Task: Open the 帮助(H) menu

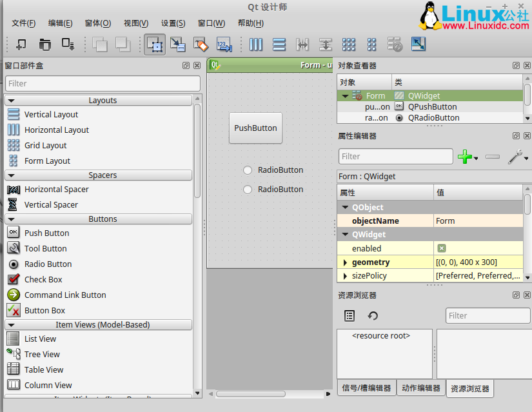Action: [251, 23]
